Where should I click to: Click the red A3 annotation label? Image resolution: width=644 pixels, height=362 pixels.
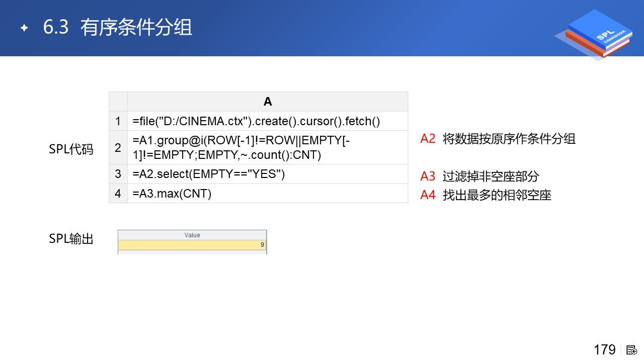(428, 176)
